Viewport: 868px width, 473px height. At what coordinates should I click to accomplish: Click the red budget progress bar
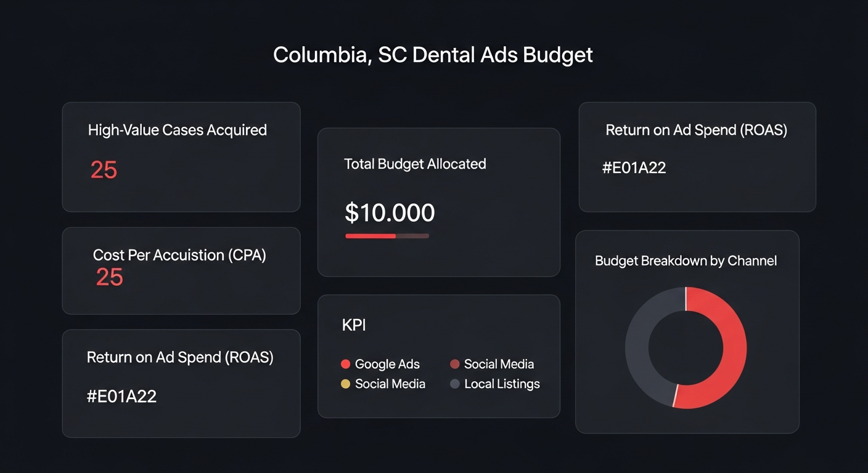[x=371, y=236]
